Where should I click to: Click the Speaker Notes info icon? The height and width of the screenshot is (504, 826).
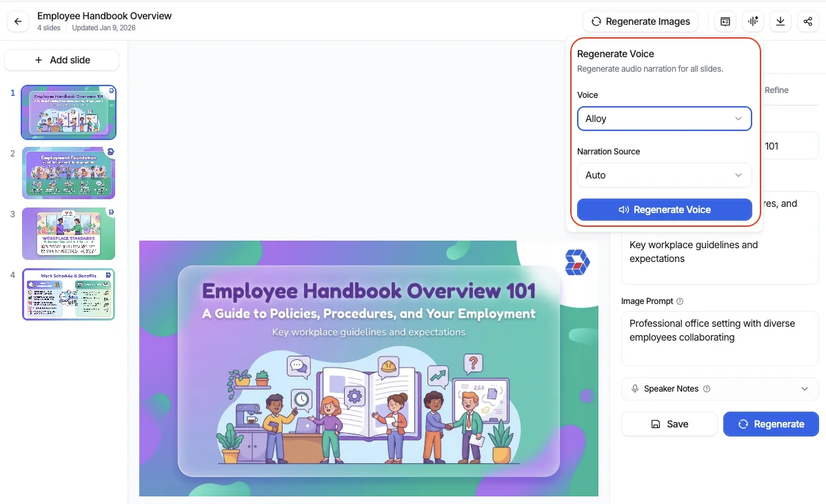[707, 389]
